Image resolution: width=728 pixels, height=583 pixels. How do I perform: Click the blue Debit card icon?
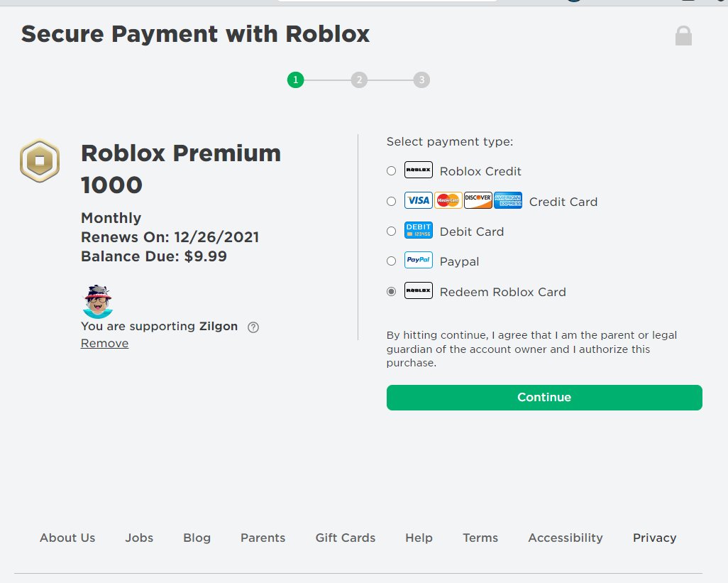point(419,231)
